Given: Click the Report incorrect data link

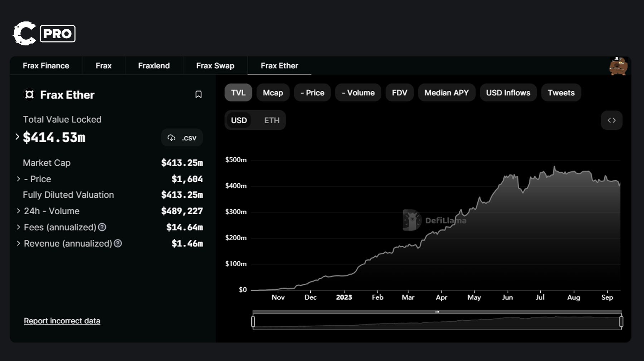Looking at the screenshot, I should point(62,321).
